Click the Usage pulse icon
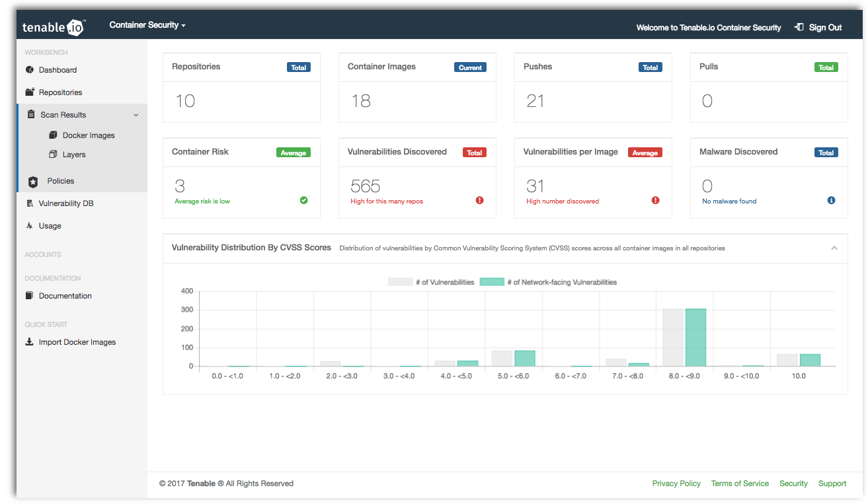The width and height of the screenshot is (868, 504). [29, 226]
